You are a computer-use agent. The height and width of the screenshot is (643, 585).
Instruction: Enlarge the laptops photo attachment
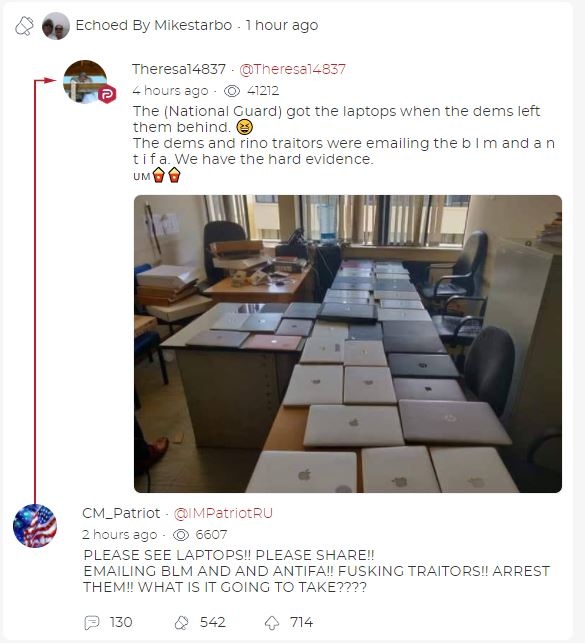(348, 344)
